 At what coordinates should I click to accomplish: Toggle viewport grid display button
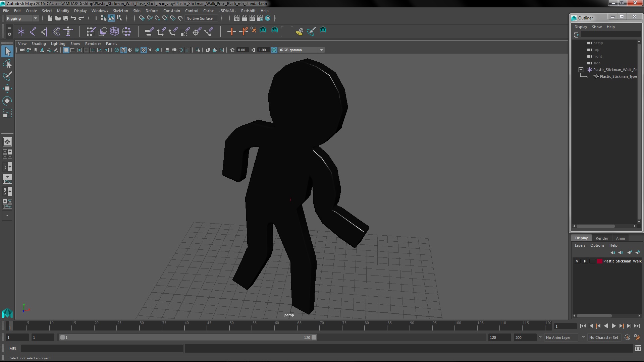pos(66,50)
